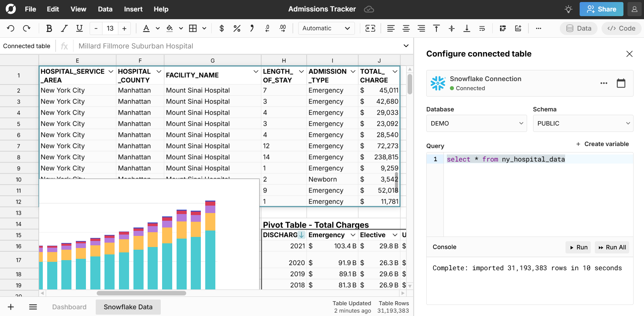Toggle text wrapping
The image size is (644, 316).
[482, 28]
